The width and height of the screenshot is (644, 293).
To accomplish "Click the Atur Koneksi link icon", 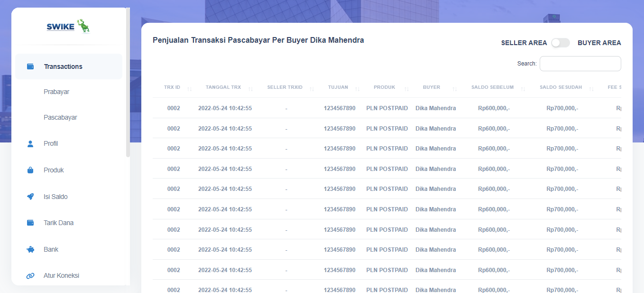I will click(30, 275).
